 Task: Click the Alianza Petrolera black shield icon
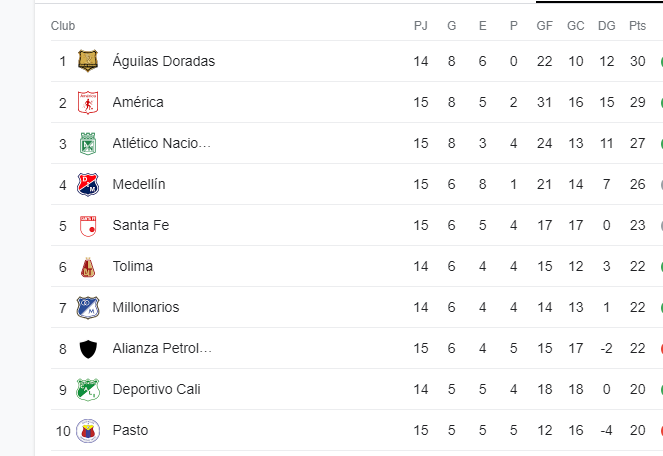[88, 349]
